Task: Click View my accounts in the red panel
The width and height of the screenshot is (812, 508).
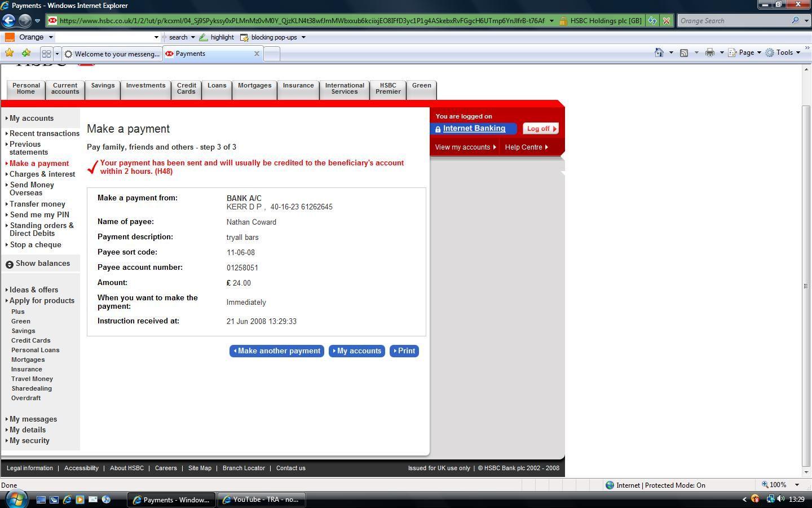Action: (465, 147)
